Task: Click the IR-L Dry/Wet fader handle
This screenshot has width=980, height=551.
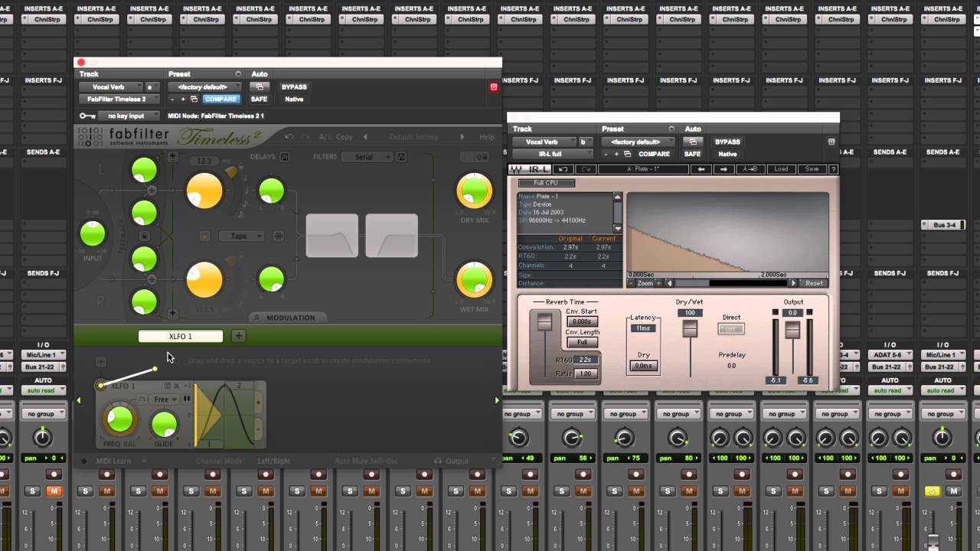Action: pos(690,329)
